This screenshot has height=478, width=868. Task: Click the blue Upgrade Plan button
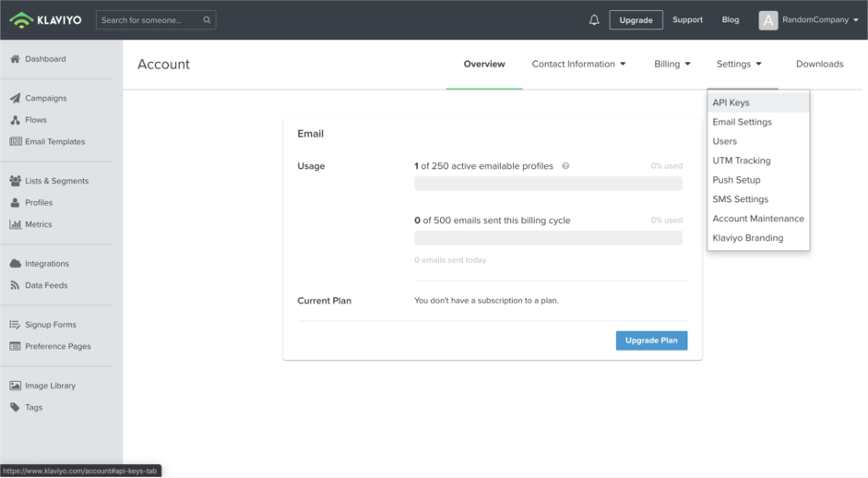pos(651,341)
